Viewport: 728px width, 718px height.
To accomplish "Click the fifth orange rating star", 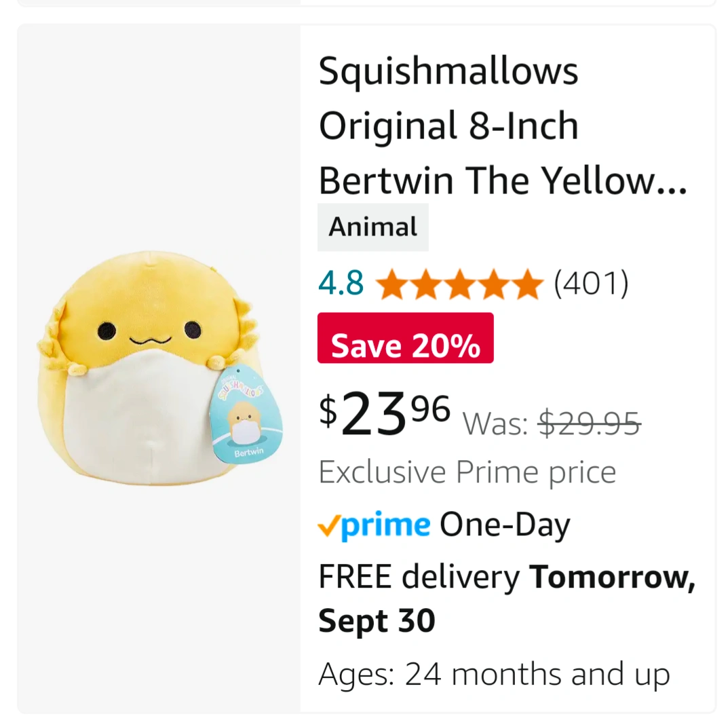I will tap(526, 285).
